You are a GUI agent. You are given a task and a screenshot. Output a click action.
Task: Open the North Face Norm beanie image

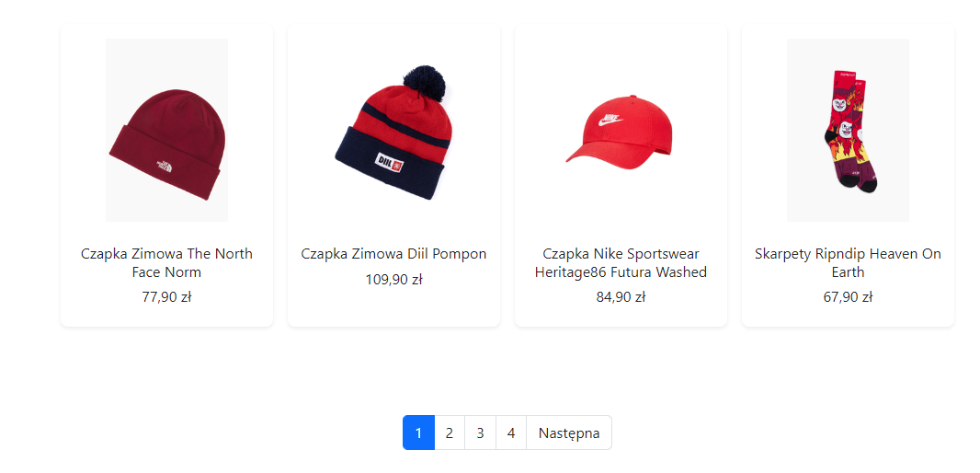coord(166,130)
